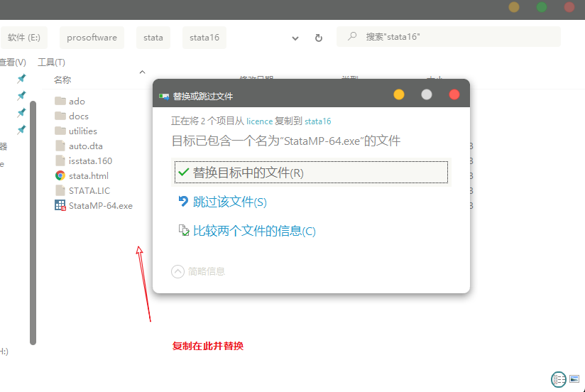Click the docs folder icon
This screenshot has width=585, height=392.
(60, 116)
